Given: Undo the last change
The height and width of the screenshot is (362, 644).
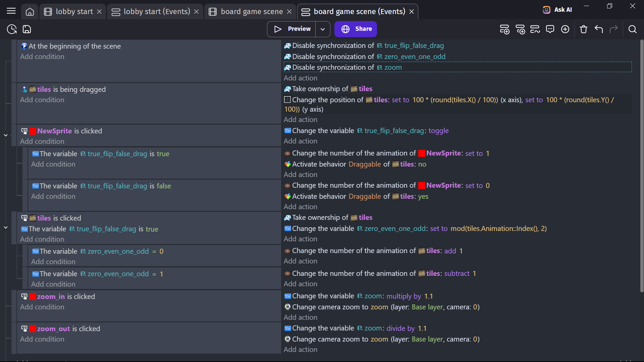Looking at the screenshot, I should pos(599,29).
